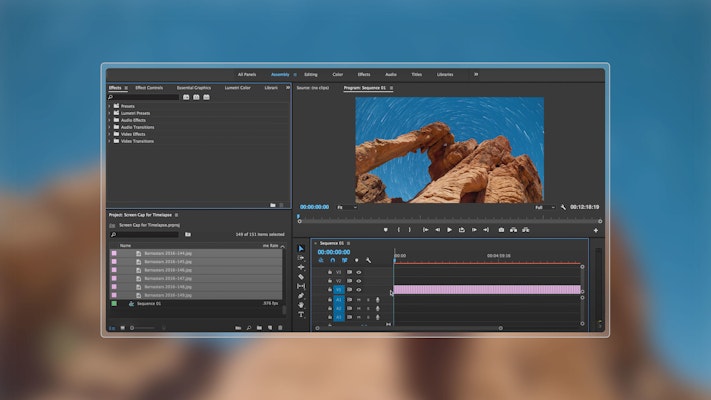Click the timeline Add Marker icon
Screen dimensions: 711x400
pos(356,260)
